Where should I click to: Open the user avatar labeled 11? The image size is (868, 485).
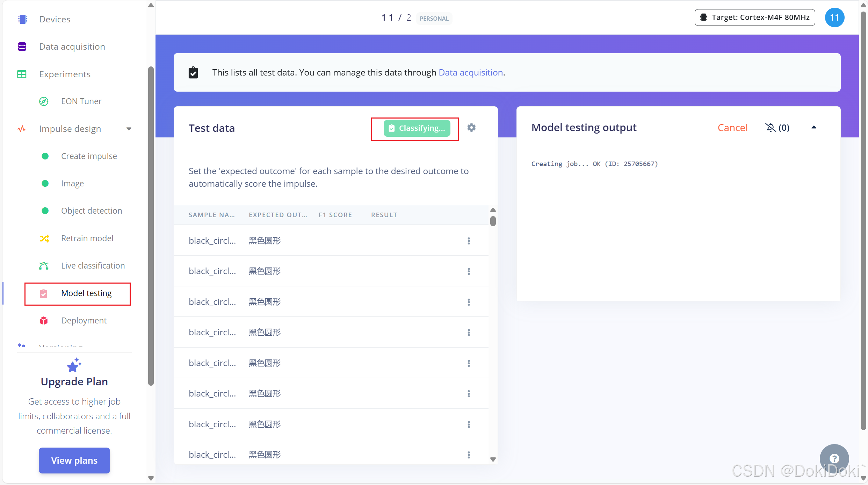click(x=834, y=17)
